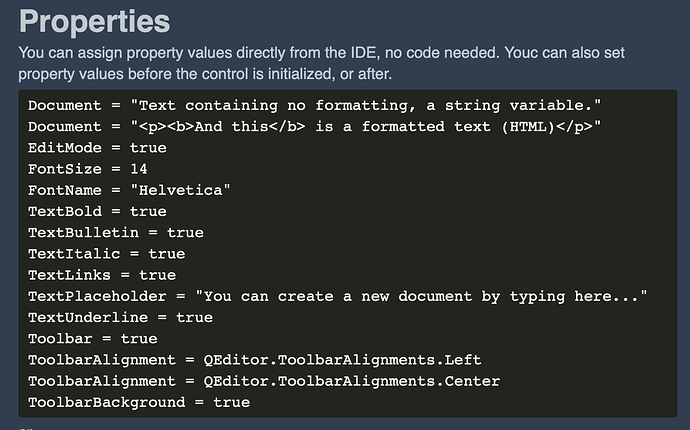Screen dimensions: 690x430
Task: Click the word "Helvetica" in the code
Action: 180,190
